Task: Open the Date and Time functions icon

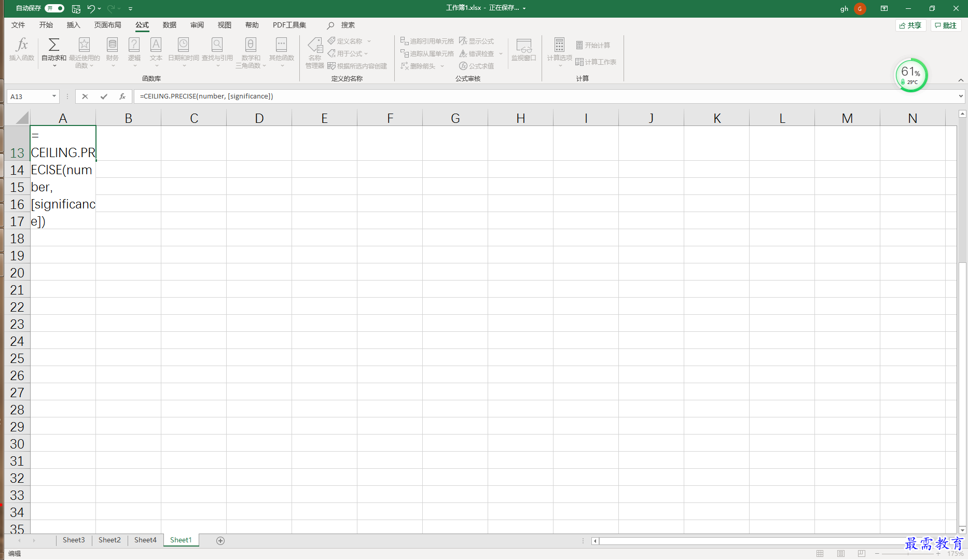Action: coord(183,45)
